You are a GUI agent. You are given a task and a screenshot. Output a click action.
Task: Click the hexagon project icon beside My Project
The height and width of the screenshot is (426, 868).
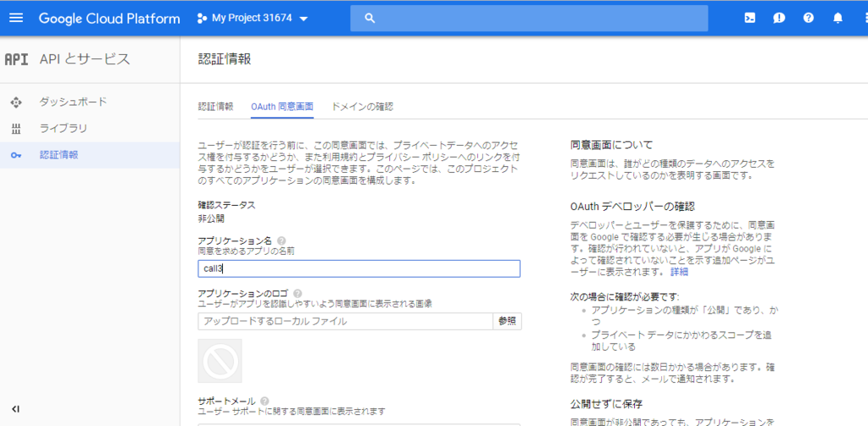[202, 19]
